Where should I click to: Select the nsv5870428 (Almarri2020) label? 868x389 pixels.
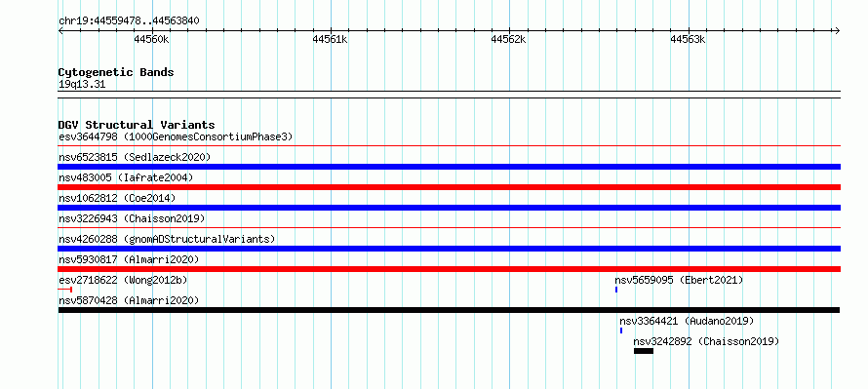129,300
